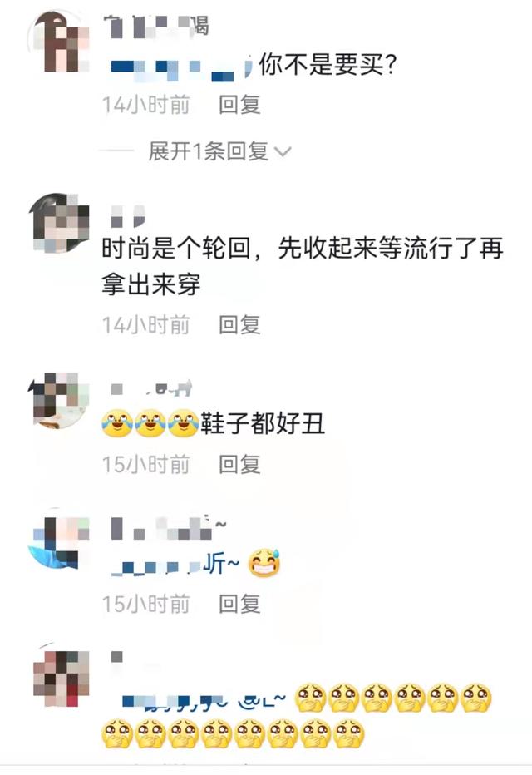The height and width of the screenshot is (775, 532).
Task: Expand the 展开1条回复 replies
Action: point(209,151)
